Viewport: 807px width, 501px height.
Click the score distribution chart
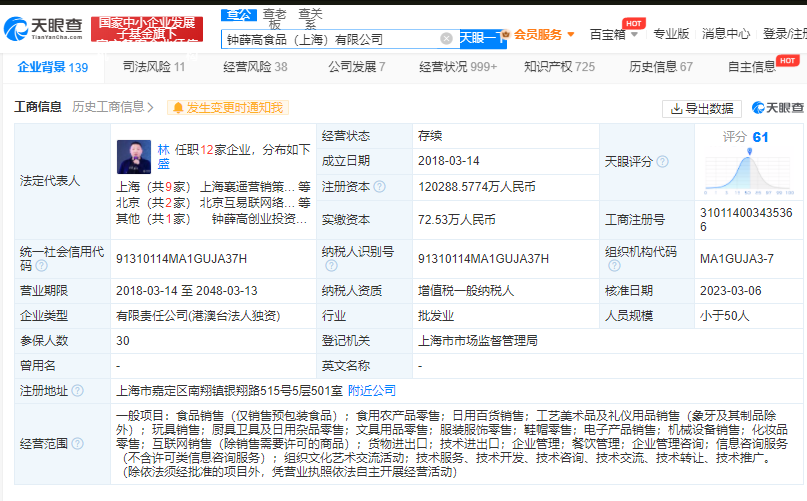[x=749, y=173]
